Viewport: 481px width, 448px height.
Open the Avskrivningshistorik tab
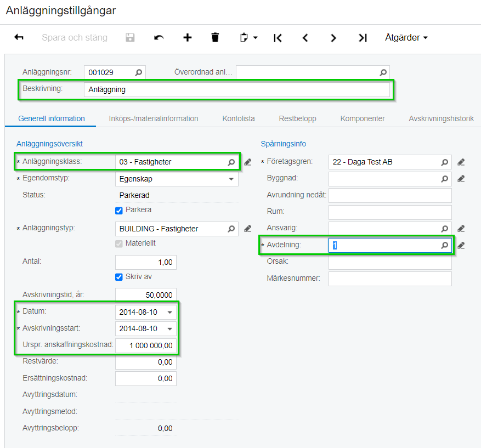[441, 118]
